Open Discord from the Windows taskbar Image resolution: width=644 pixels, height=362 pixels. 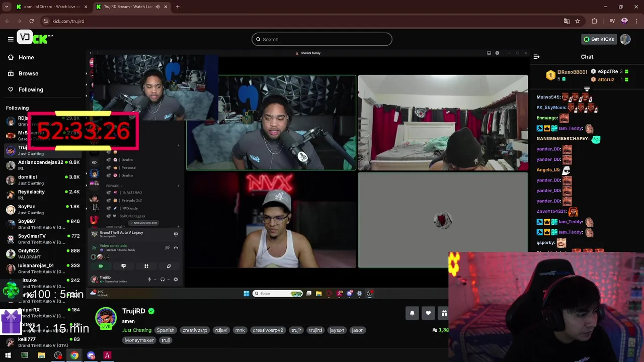point(91,355)
